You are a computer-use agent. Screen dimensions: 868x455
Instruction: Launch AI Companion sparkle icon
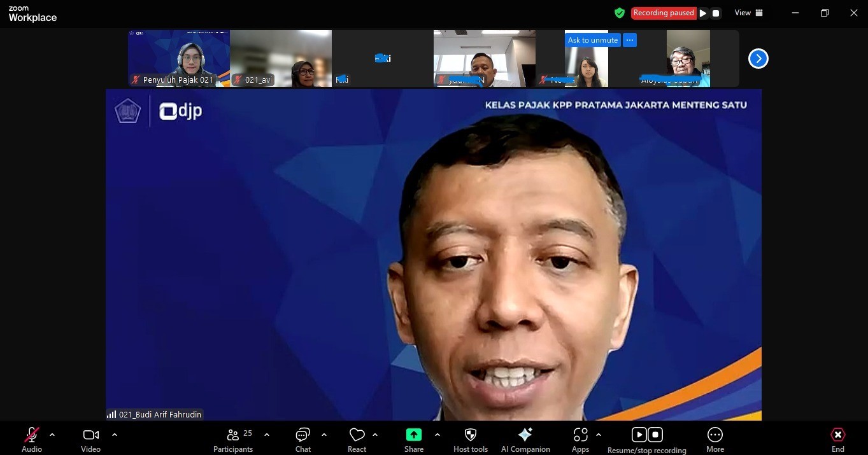point(525,435)
